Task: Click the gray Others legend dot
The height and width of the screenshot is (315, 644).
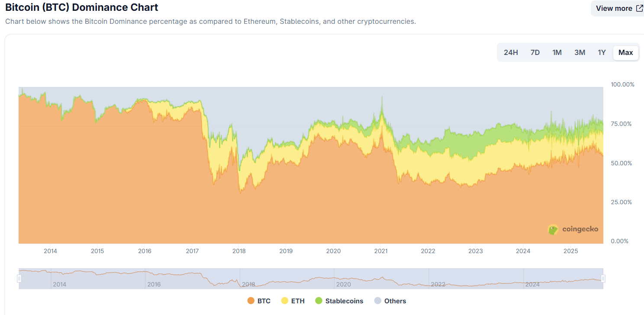Action: coord(379,301)
